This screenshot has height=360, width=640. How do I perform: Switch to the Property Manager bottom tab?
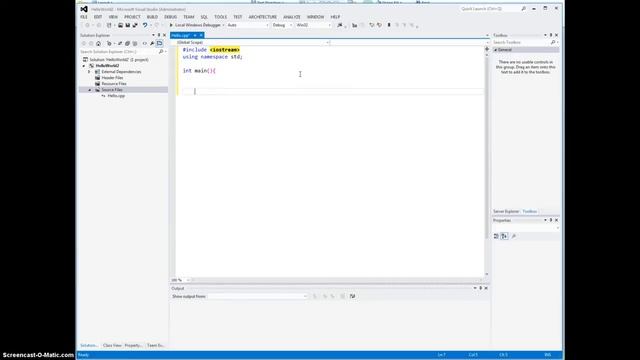click(x=133, y=345)
